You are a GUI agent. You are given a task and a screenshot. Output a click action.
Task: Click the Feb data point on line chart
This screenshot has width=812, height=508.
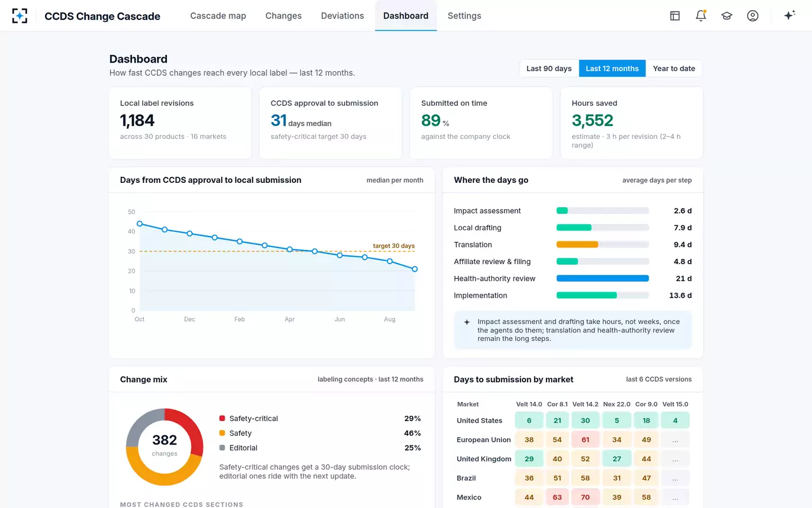(240, 242)
